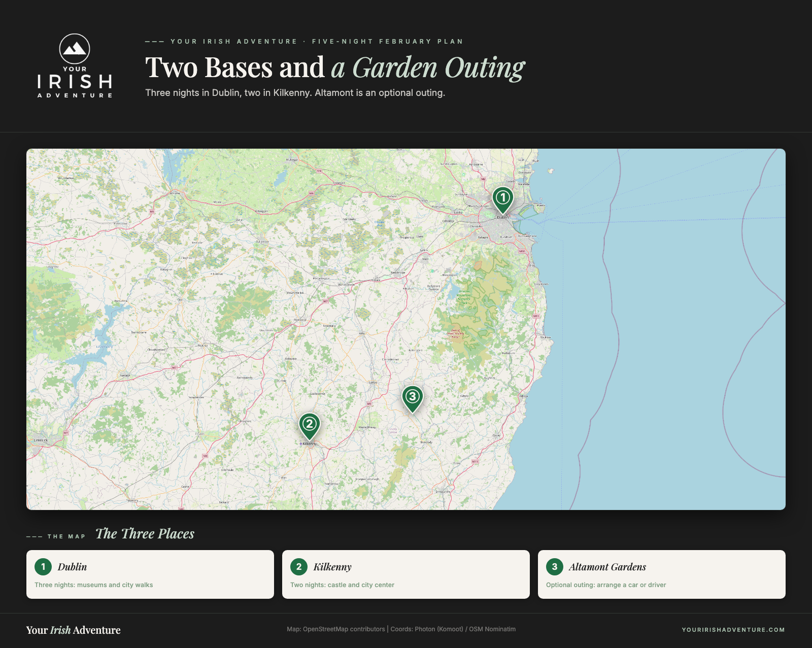
Task: Click 'Optional outing: arrange a car or driver'
Action: coord(606,585)
